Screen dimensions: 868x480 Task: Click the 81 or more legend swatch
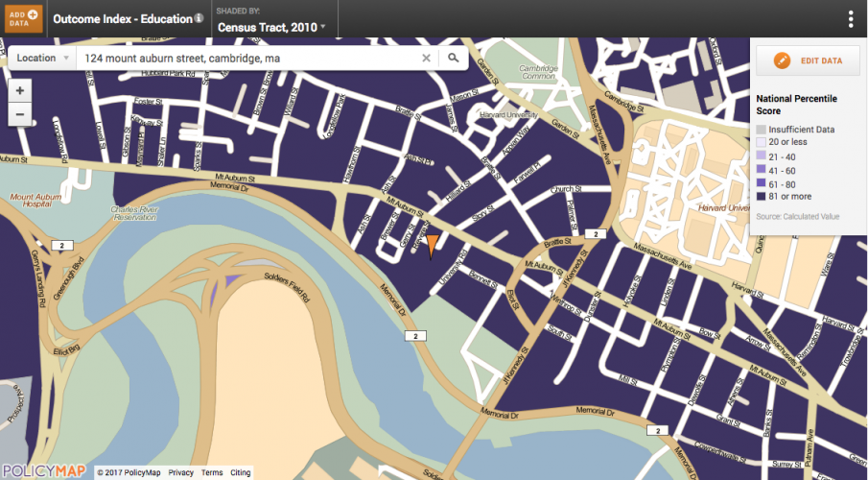(762, 197)
